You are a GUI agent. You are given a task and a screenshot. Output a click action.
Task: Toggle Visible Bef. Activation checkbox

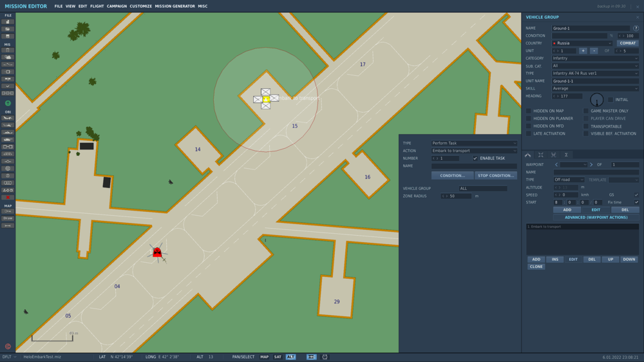click(586, 133)
